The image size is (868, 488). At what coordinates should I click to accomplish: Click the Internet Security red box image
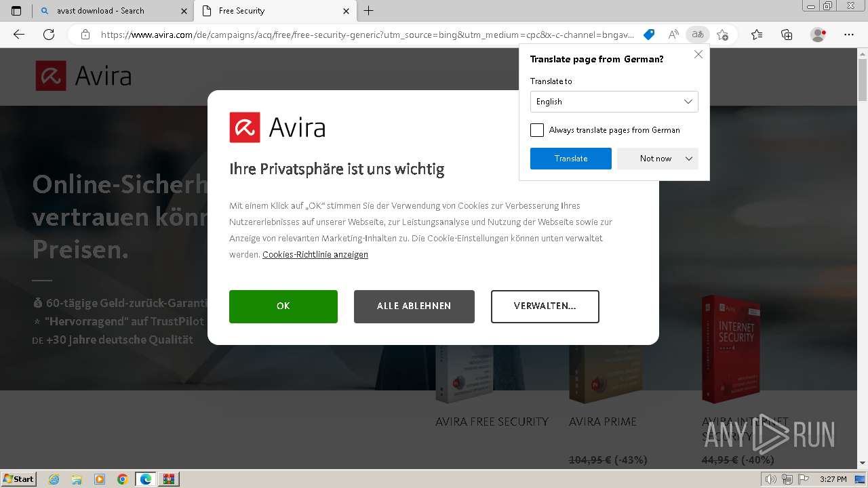point(731,349)
